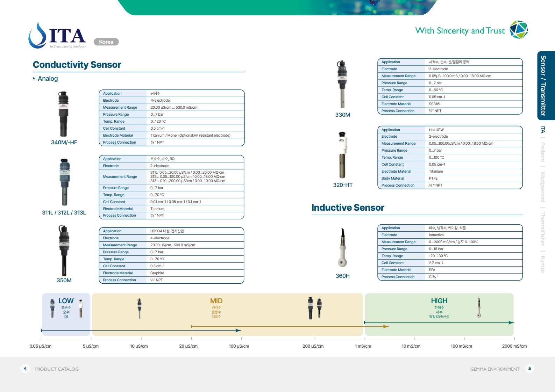Click the Korea badge
Viewport: 555px width, 392px height.
coord(106,42)
